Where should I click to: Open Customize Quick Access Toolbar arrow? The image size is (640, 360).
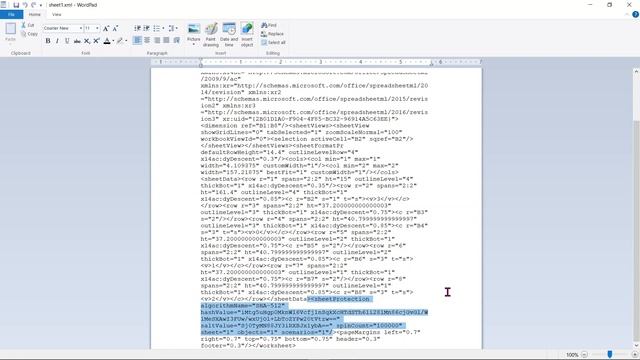pyautogui.click(x=41, y=5)
